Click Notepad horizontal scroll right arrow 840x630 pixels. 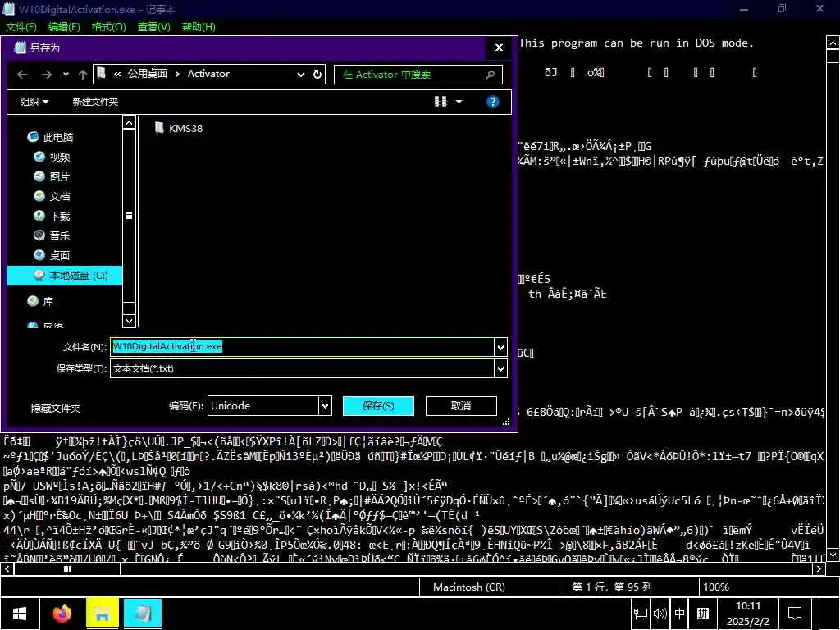point(819,569)
